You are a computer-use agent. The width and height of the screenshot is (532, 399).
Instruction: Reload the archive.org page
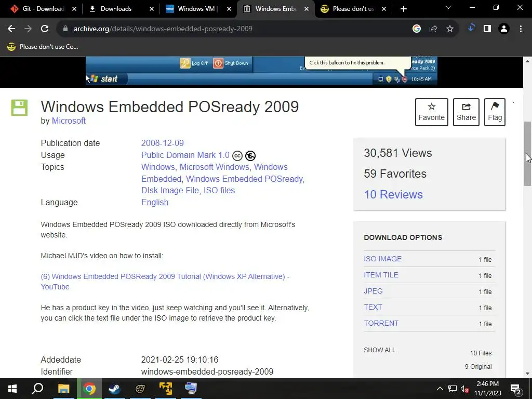point(45,29)
